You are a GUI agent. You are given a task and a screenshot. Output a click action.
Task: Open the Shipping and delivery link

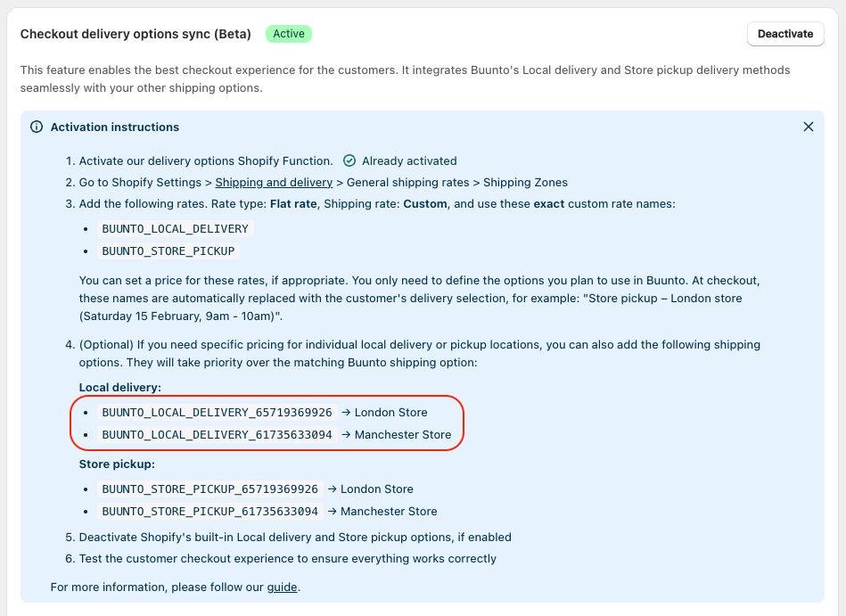(x=274, y=183)
